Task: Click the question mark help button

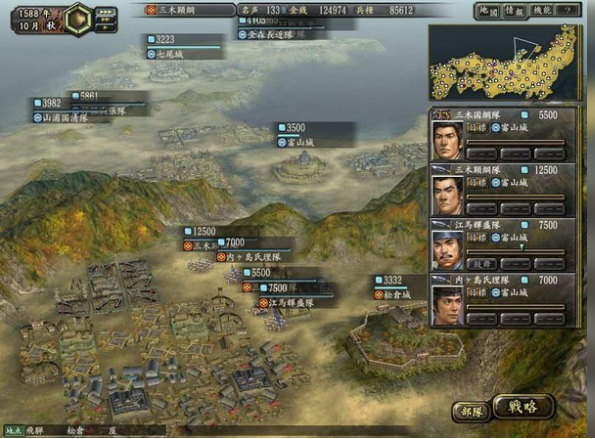Action: tap(567, 10)
